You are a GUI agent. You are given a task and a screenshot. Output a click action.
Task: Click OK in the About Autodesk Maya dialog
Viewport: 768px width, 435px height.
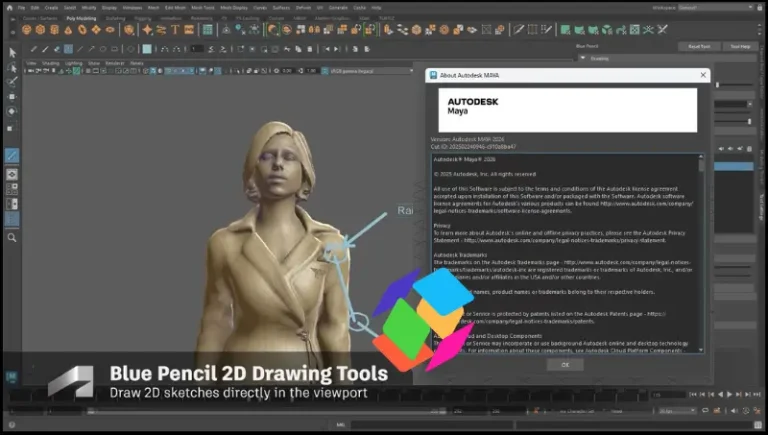pos(565,365)
